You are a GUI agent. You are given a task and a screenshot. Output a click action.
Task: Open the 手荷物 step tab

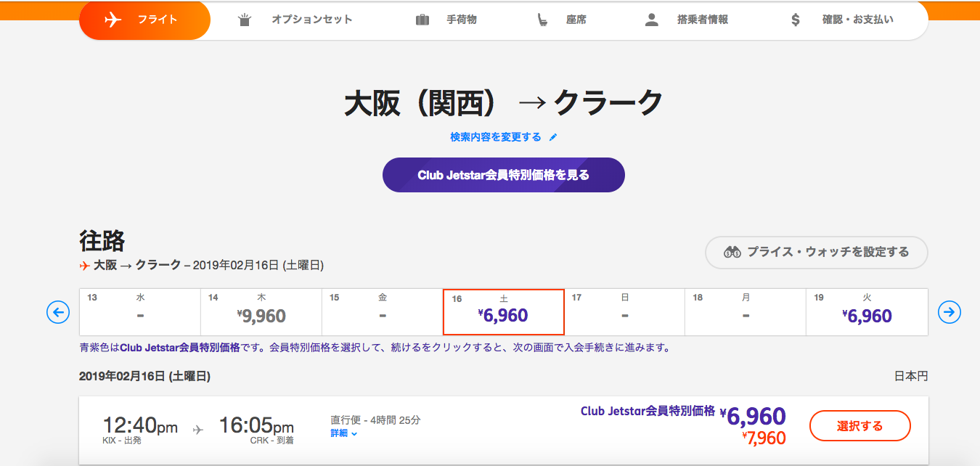coord(446,20)
